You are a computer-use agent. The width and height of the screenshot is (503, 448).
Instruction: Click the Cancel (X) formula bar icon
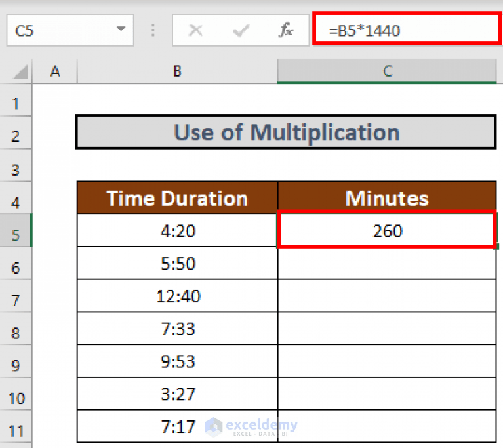[195, 31]
